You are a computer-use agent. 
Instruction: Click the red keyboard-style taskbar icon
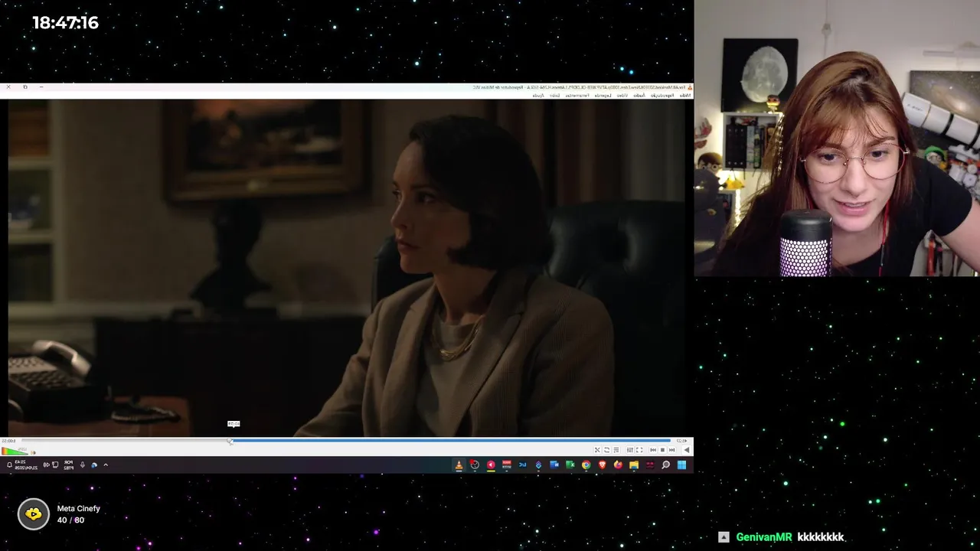point(507,465)
